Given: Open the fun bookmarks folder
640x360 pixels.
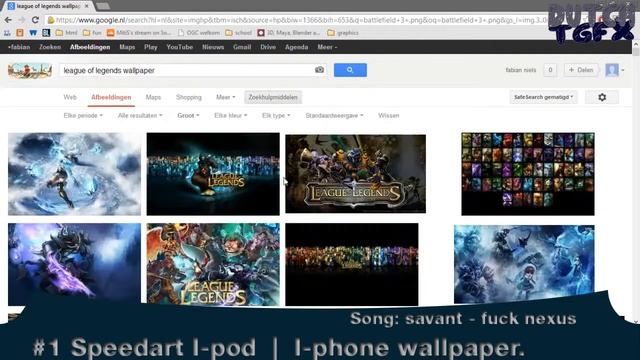Looking at the screenshot, I should point(92,33).
